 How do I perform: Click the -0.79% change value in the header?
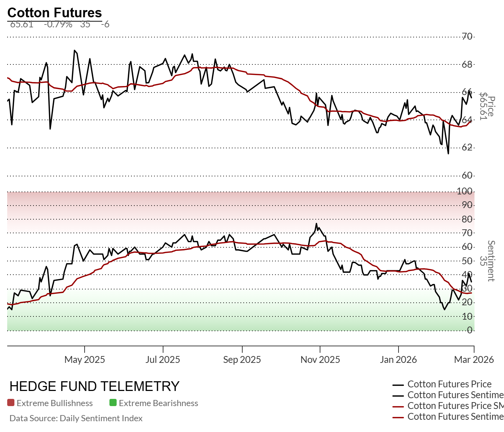point(58,24)
